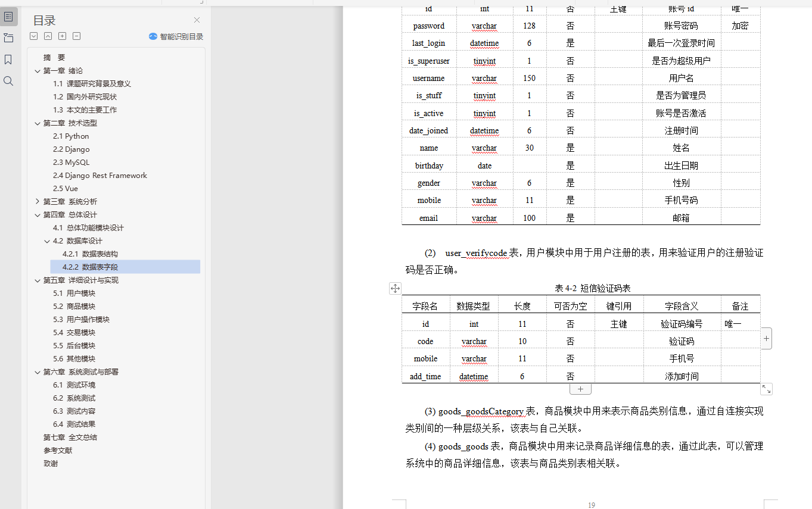This screenshot has height=509, width=812.
Task: Click the 最后一次登录时间 cell
Action: pyautogui.click(x=682, y=43)
